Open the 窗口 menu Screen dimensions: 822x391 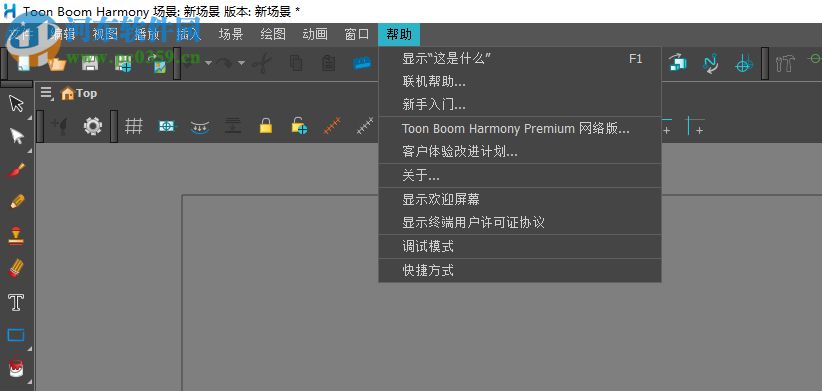[357, 35]
